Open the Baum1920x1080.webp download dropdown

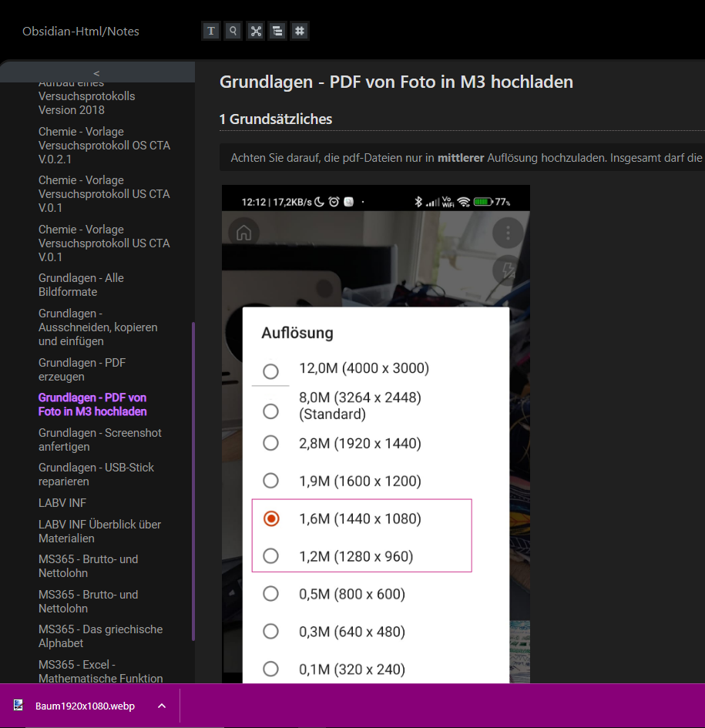click(x=161, y=706)
